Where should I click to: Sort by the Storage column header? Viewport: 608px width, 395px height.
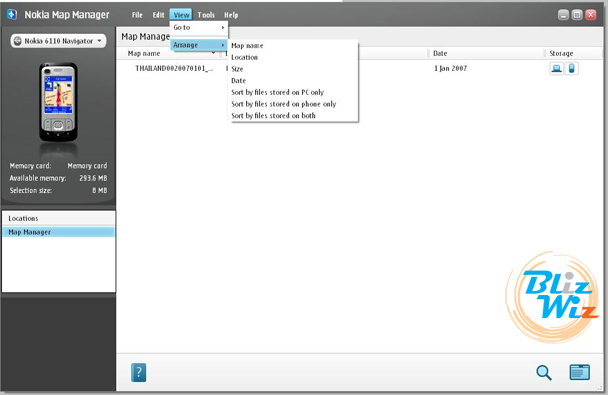tap(561, 53)
